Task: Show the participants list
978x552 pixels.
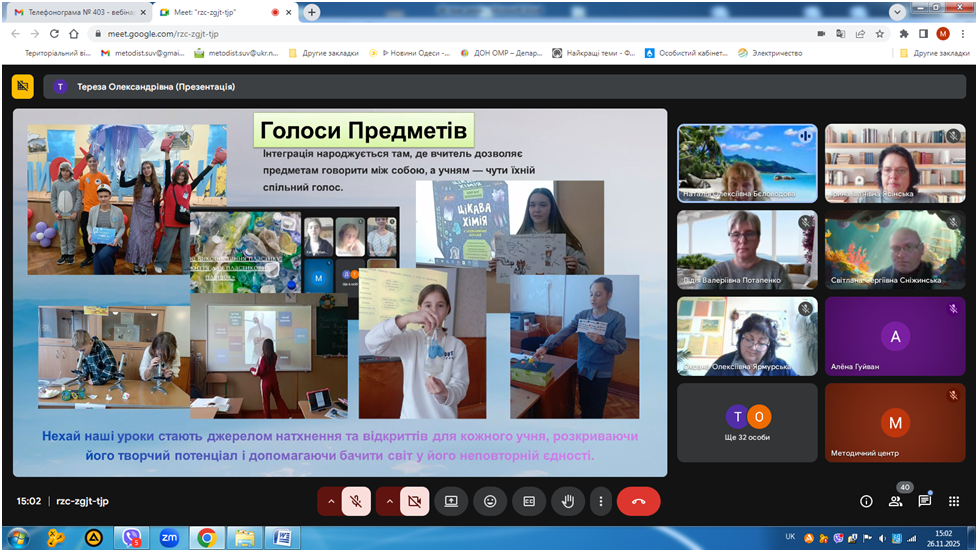Action: pyautogui.click(x=895, y=501)
